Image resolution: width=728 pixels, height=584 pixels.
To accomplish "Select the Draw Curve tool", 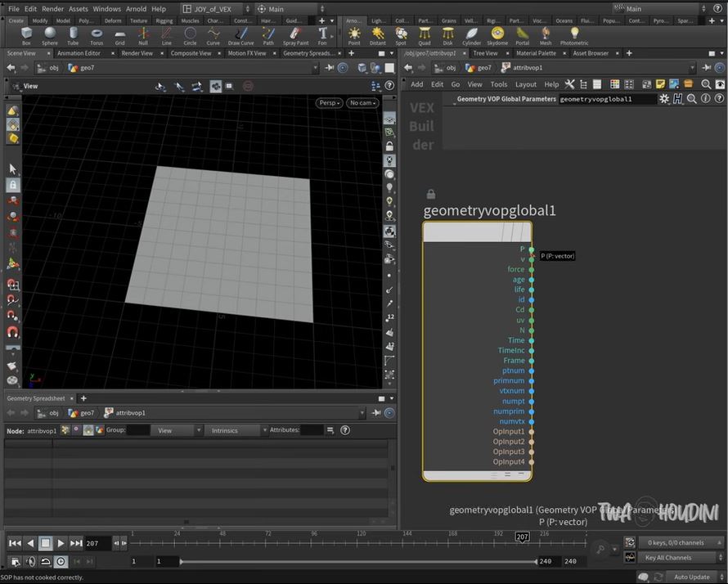I will [241, 36].
